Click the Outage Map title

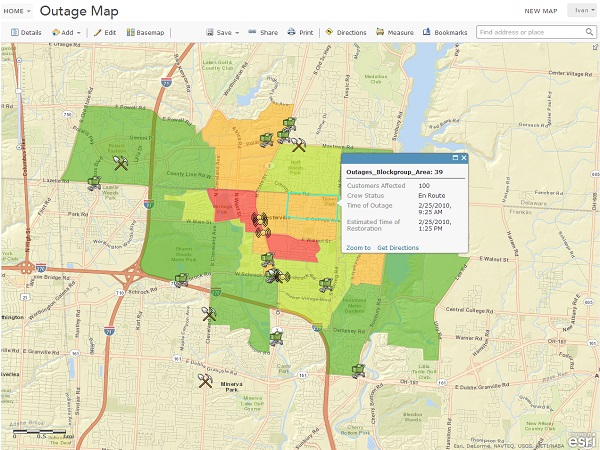point(79,11)
